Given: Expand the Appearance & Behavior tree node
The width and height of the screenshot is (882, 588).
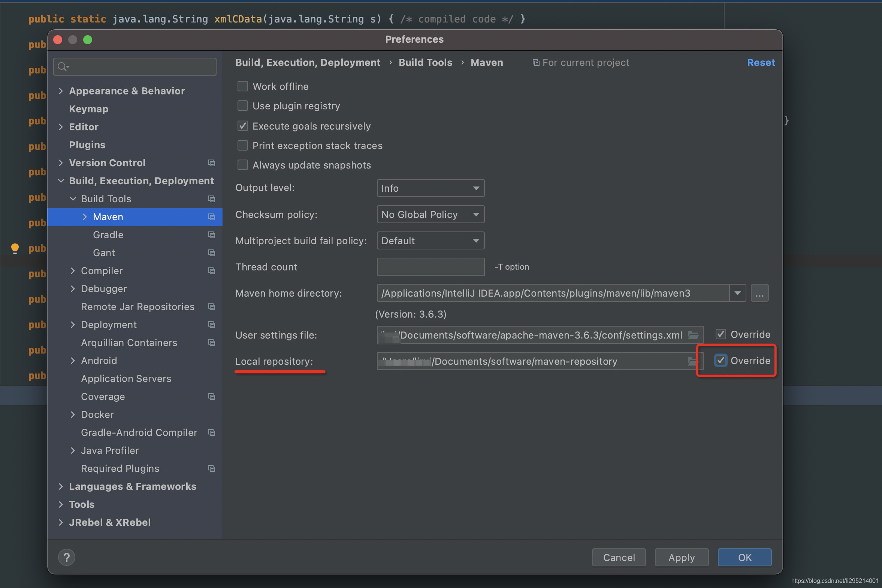Looking at the screenshot, I should point(61,91).
